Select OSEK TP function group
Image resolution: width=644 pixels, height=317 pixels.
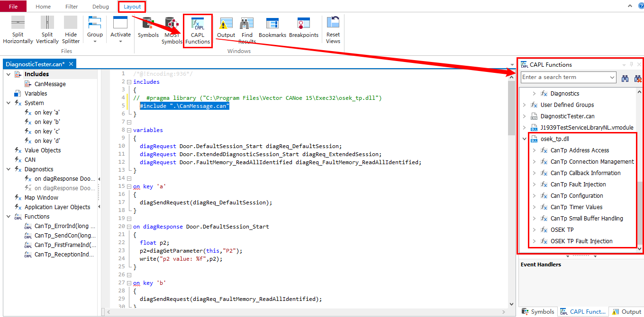point(562,230)
